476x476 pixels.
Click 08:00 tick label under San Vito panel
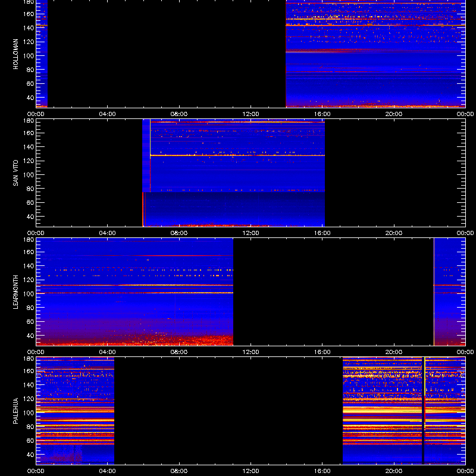click(179, 233)
